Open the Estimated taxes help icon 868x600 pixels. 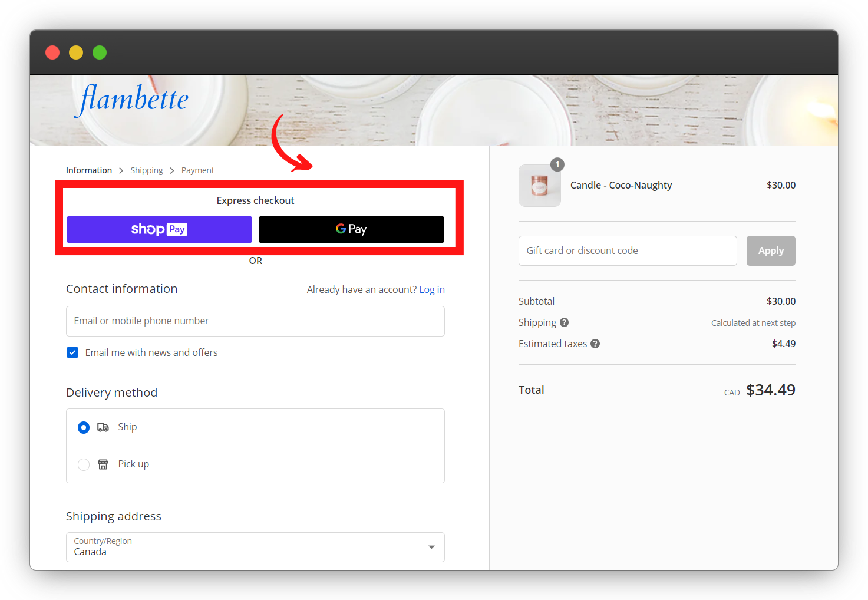tap(595, 344)
